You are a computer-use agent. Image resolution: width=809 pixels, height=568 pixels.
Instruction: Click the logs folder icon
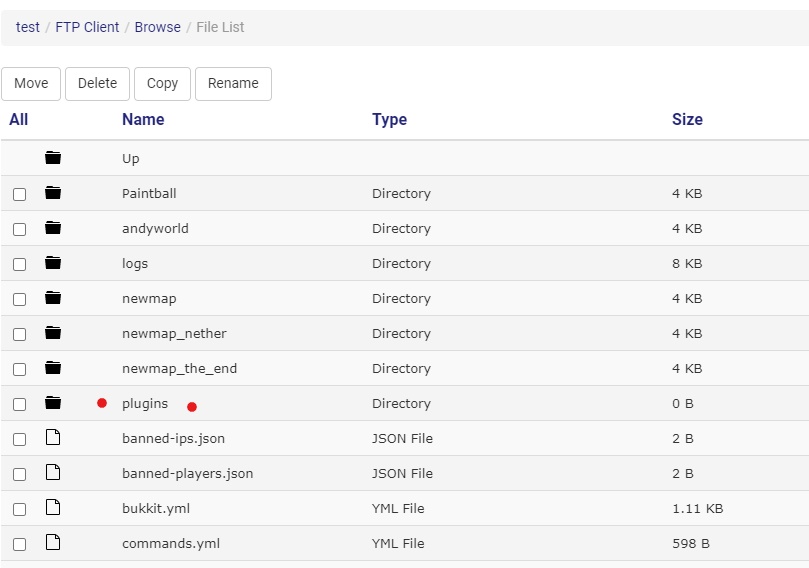pos(53,263)
